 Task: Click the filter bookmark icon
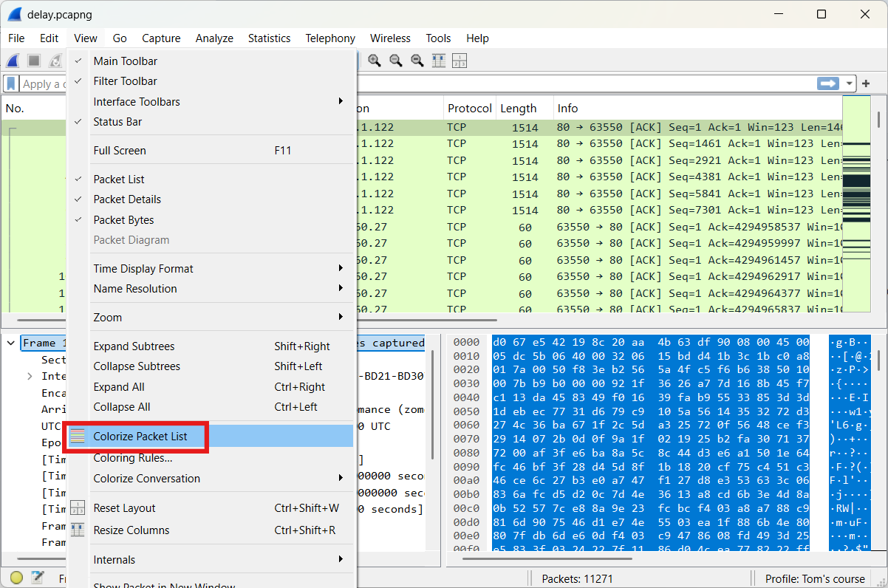pos(11,83)
